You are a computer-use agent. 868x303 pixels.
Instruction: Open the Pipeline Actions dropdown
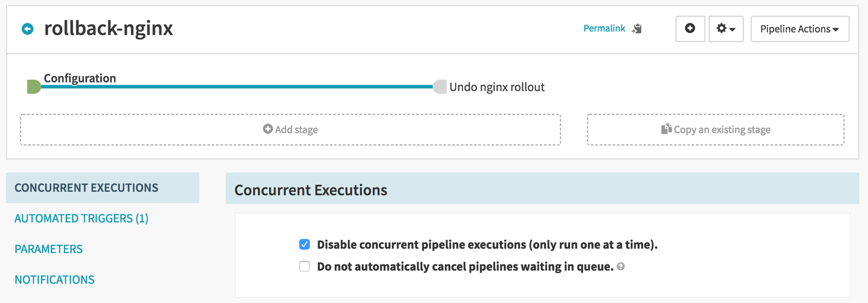pos(799,29)
